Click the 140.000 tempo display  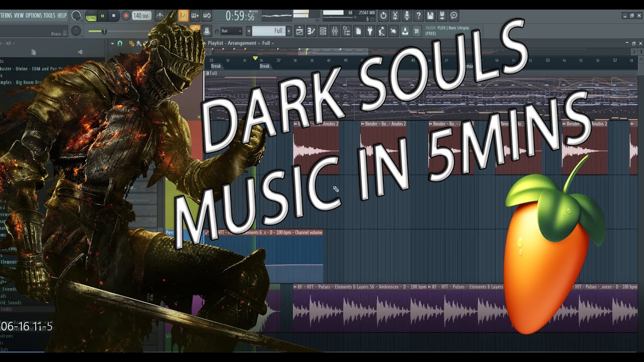142,16
